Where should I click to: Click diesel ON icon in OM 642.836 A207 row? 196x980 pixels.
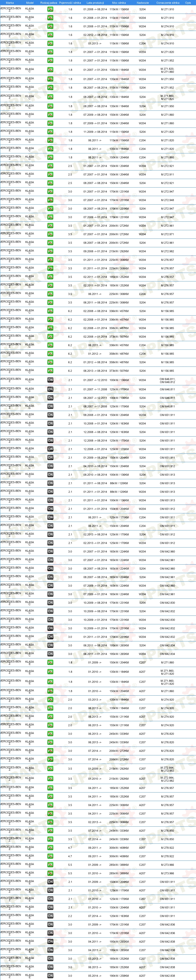pyautogui.click(x=50, y=933)
